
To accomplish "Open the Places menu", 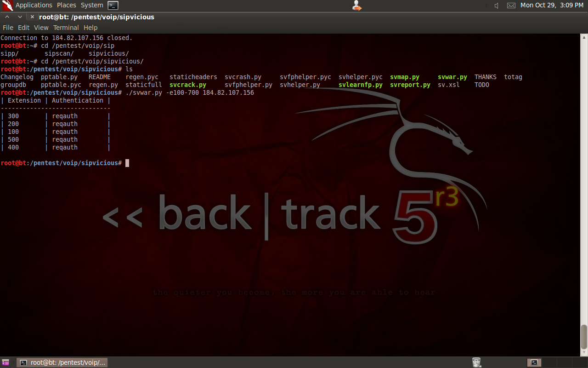I will (67, 6).
